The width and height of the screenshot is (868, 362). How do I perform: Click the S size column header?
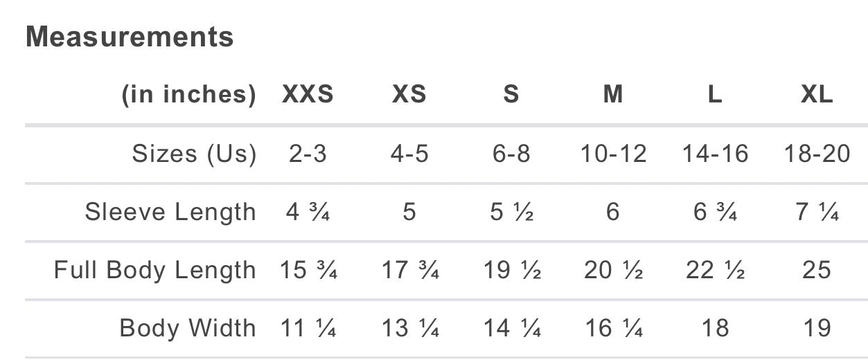coord(511,94)
